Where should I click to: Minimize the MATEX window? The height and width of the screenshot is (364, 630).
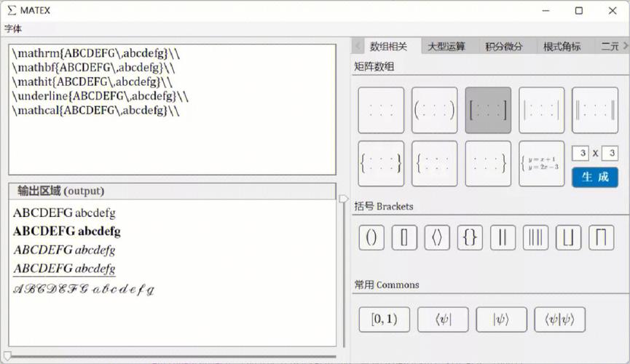point(546,10)
